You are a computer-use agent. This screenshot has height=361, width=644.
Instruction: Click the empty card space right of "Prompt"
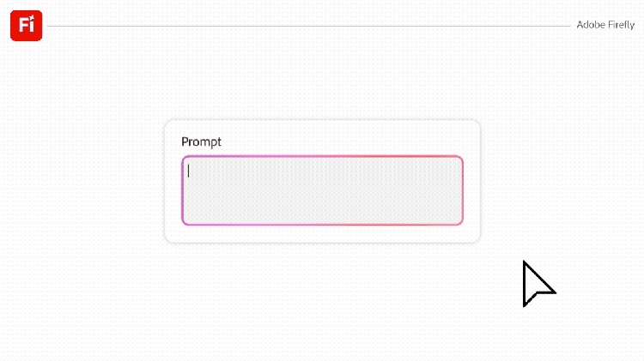(x=343, y=141)
